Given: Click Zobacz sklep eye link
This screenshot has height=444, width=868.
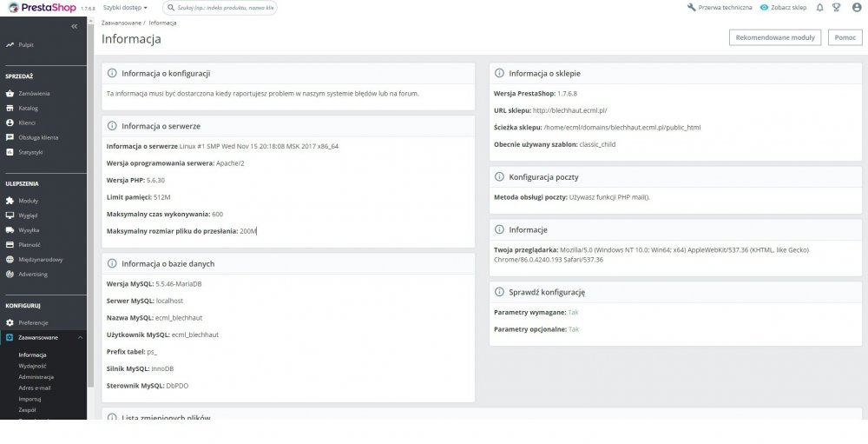Looking at the screenshot, I should pos(783,8).
